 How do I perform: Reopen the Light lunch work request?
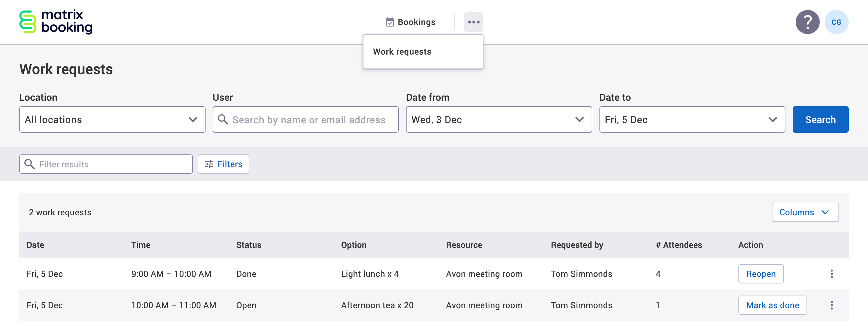click(761, 274)
